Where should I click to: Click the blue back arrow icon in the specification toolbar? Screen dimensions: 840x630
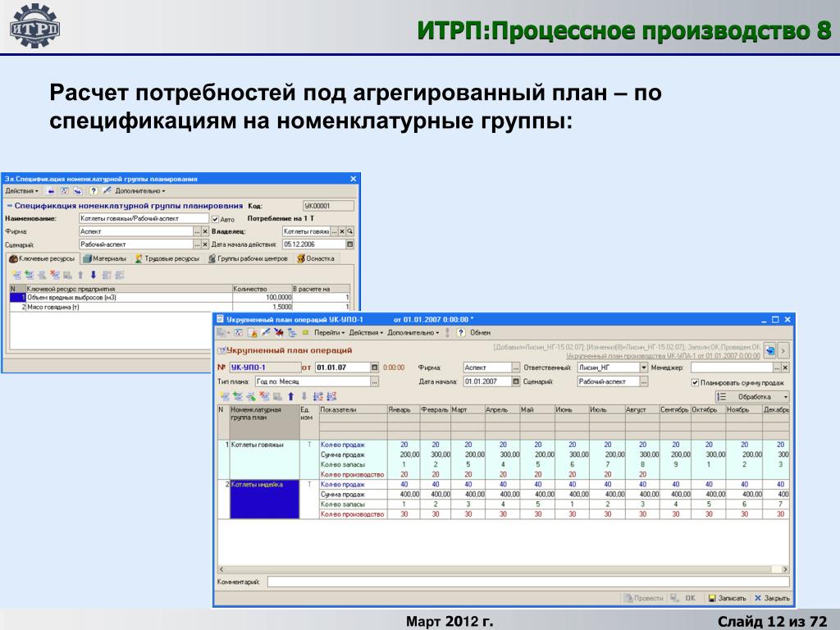[x=50, y=190]
